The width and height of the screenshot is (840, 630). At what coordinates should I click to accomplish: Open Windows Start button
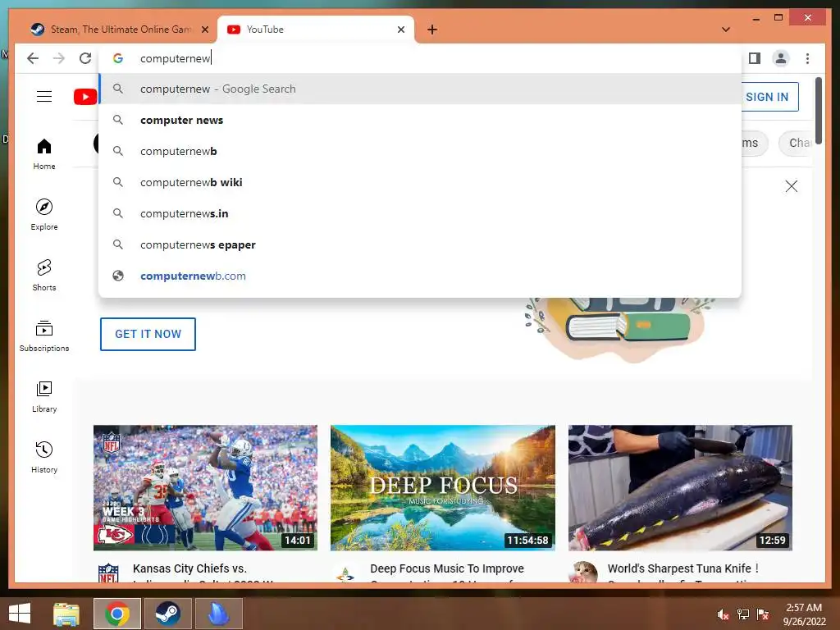(20, 614)
